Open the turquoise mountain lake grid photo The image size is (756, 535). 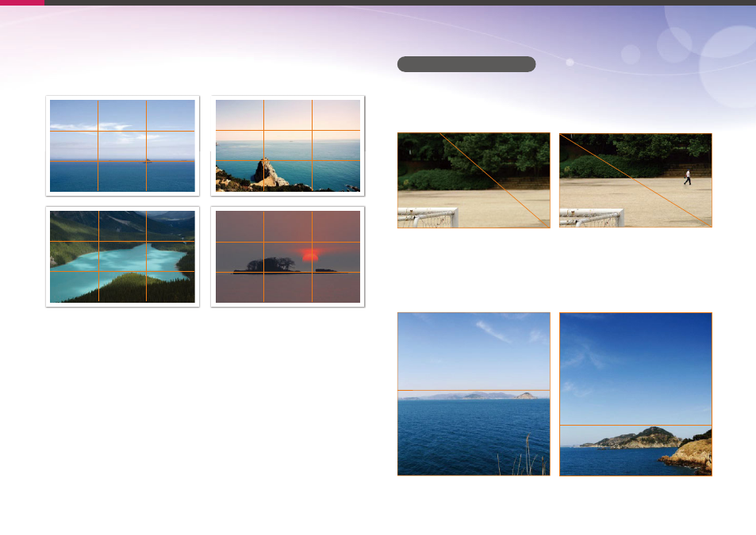tap(122, 257)
